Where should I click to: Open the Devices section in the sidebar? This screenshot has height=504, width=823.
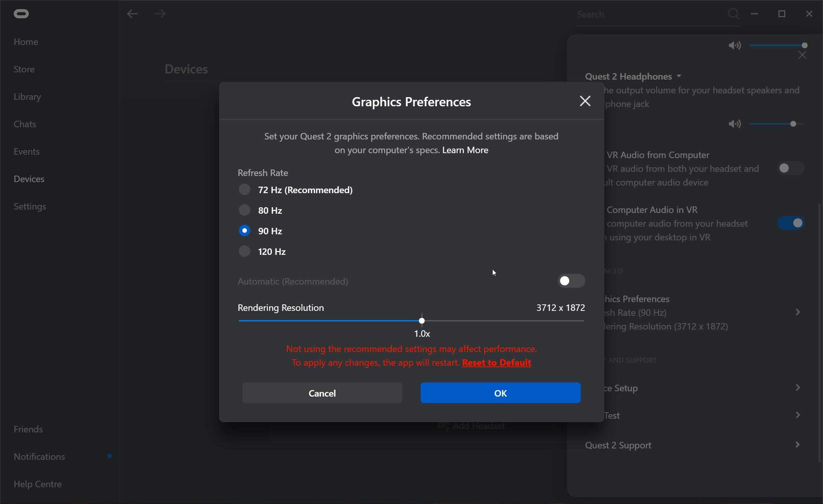[29, 179]
